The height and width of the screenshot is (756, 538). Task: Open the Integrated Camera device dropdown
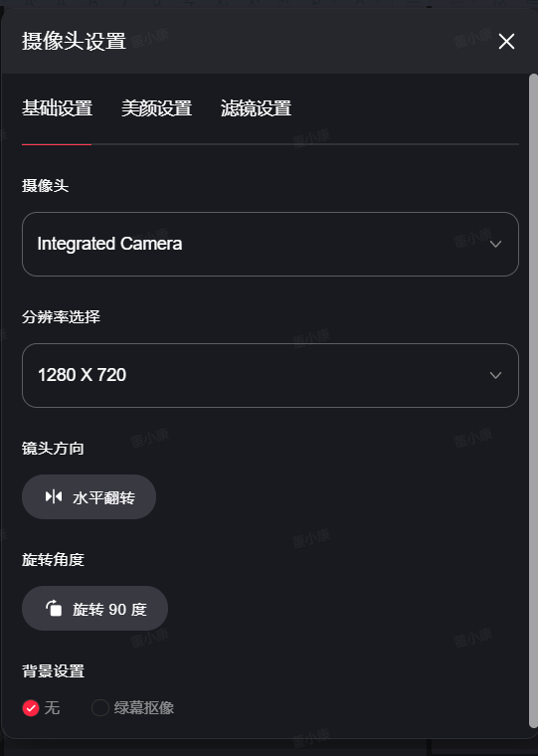(269, 244)
